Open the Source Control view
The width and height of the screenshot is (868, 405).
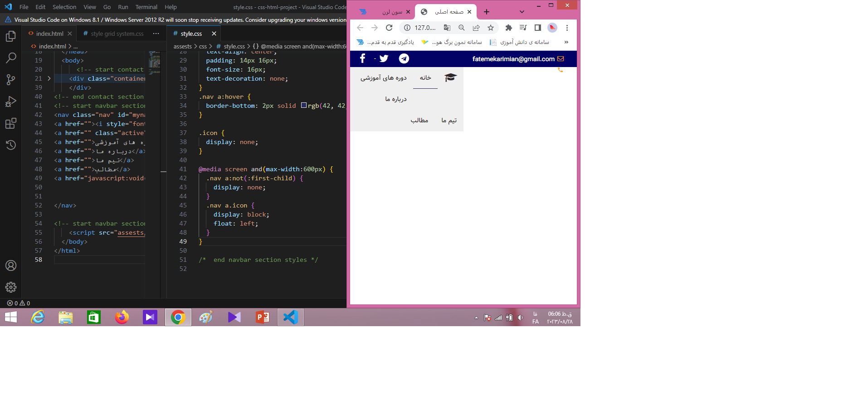11,80
